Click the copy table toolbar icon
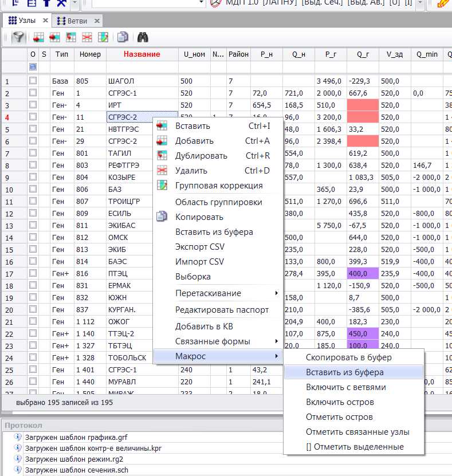The height and width of the screenshot is (476, 452). (x=123, y=37)
